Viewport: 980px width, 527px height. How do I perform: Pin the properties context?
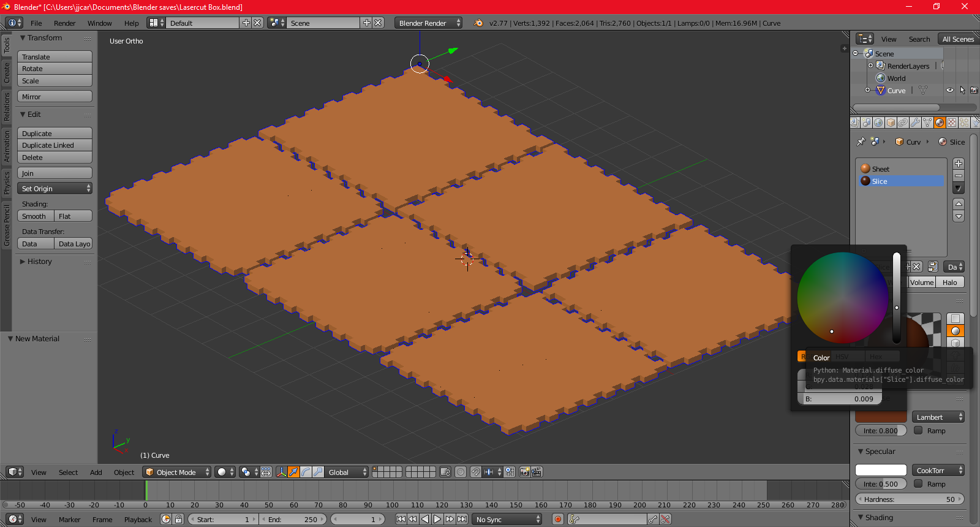(861, 142)
